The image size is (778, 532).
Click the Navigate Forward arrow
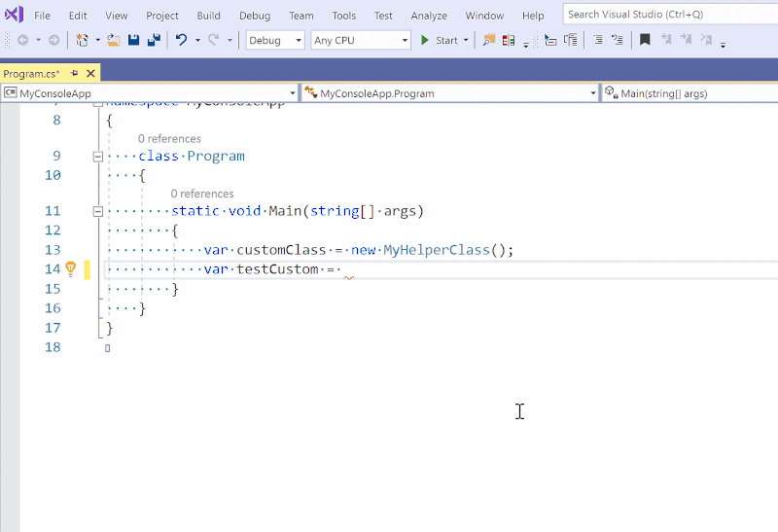(x=53, y=40)
